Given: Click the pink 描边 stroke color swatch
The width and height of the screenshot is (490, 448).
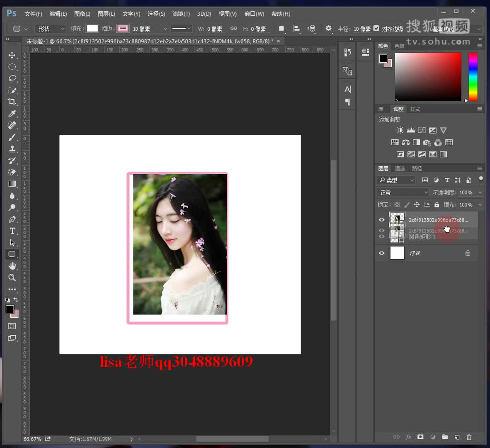Looking at the screenshot, I should (x=123, y=29).
